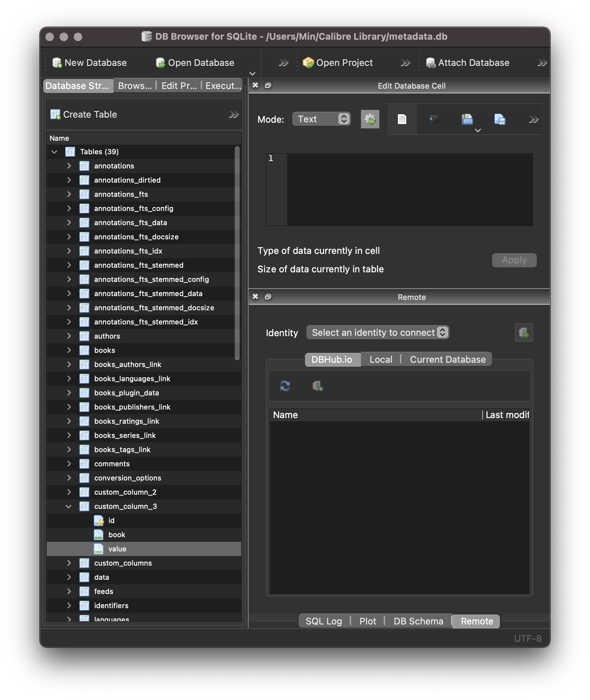Viewport: 590px width, 700px height.
Task: Expand overflow chevron left of Open Project
Action: [x=283, y=63]
